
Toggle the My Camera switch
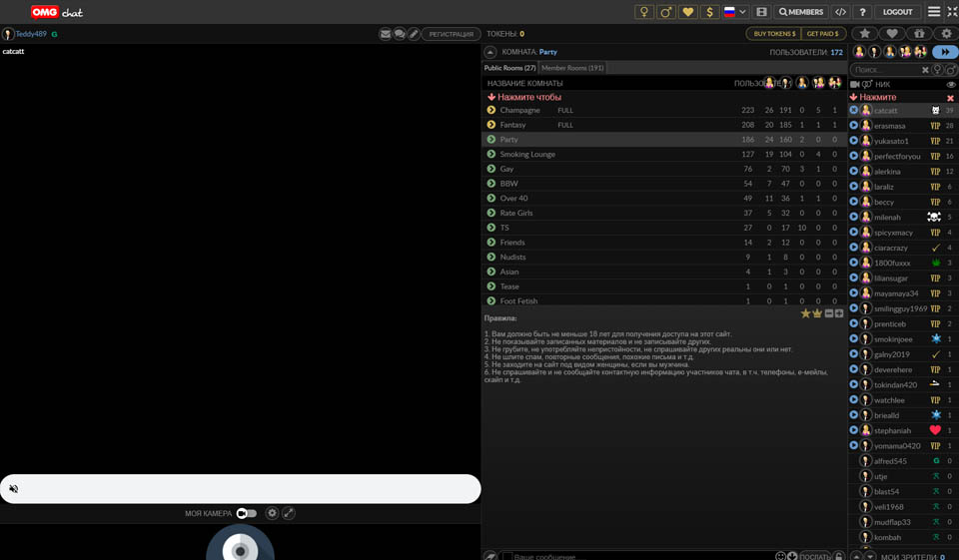point(247,513)
